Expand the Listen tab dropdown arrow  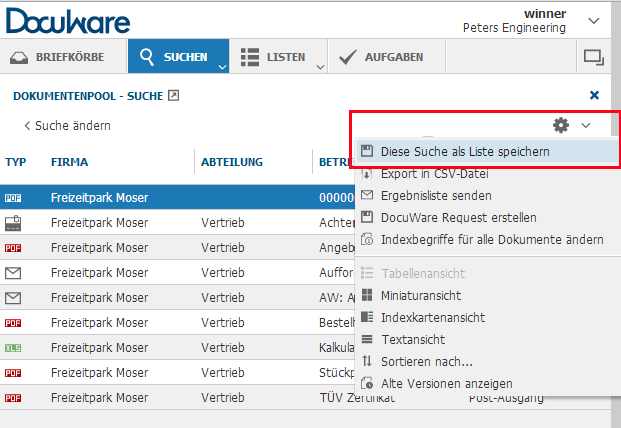pyautogui.click(x=320, y=67)
